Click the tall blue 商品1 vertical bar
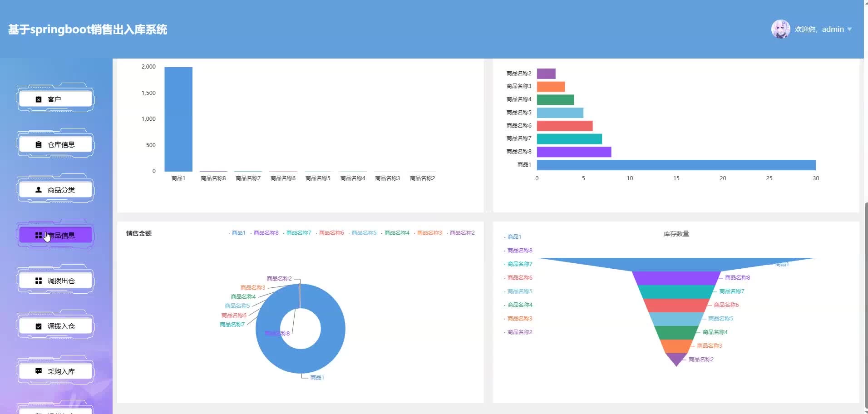The width and height of the screenshot is (868, 414). (178, 119)
